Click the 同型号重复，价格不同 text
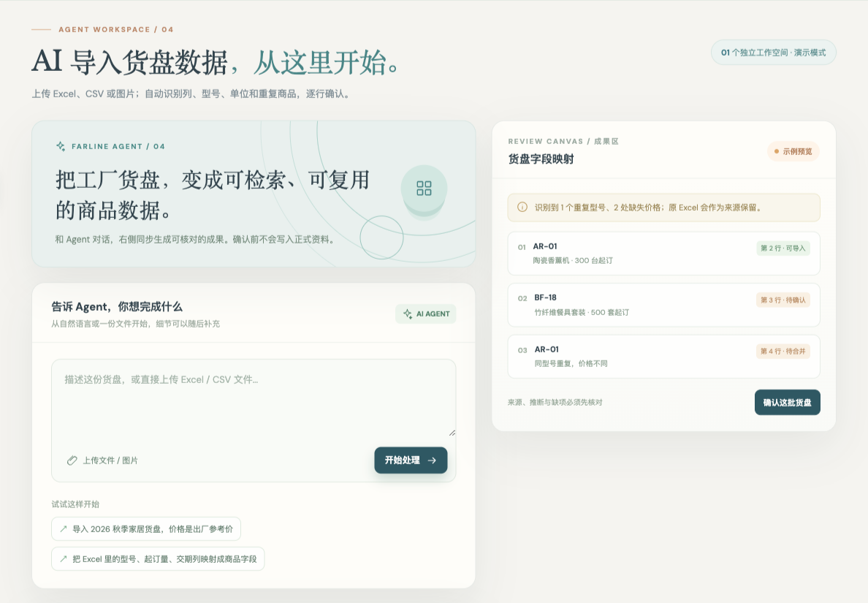 tap(571, 364)
